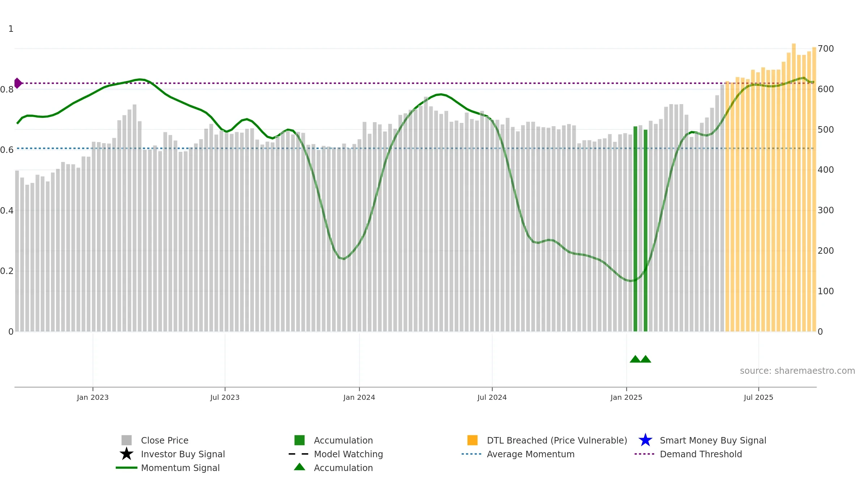Click the dashed Model Watching legend icon
The image size is (868, 488).
click(x=299, y=454)
